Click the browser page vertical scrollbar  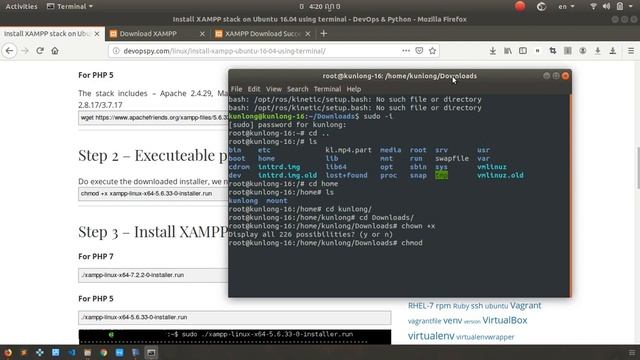[638, 167]
